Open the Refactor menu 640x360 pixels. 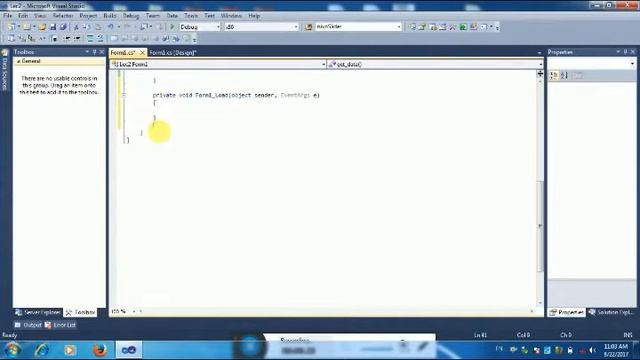tap(63, 16)
